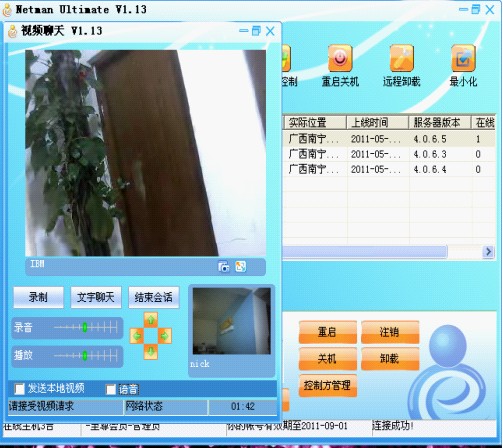Enable the 发送本地视频 checkbox
This screenshot has width=503, height=448.
(x=19, y=389)
